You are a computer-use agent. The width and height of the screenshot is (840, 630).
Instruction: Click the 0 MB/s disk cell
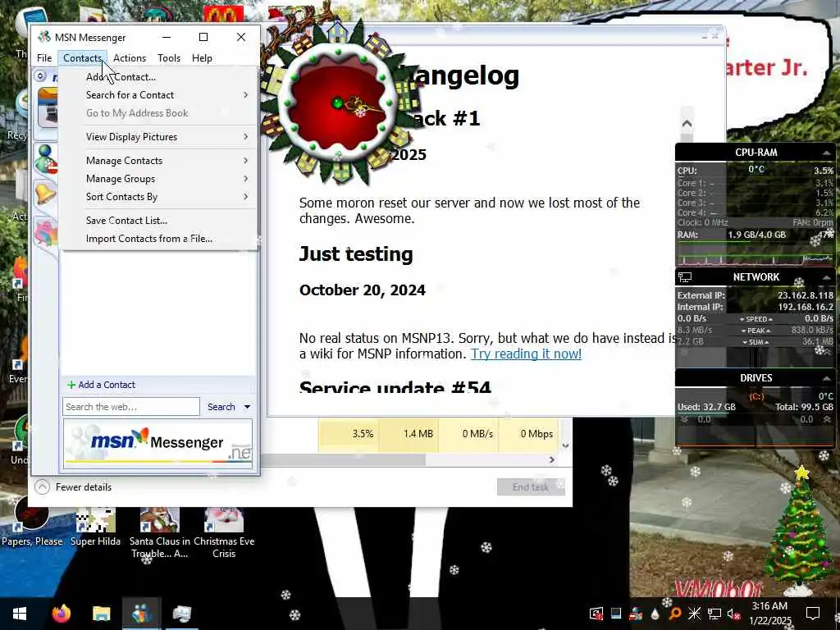tap(468, 434)
